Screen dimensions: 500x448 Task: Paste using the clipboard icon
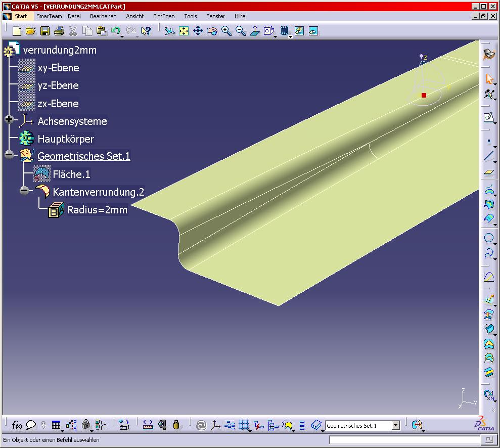[x=102, y=31]
